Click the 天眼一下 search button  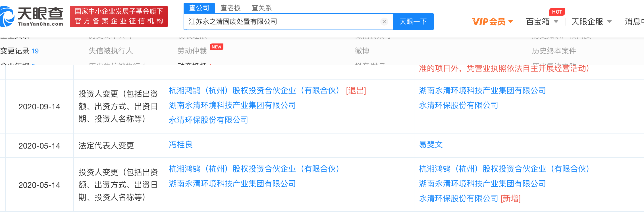(x=413, y=22)
